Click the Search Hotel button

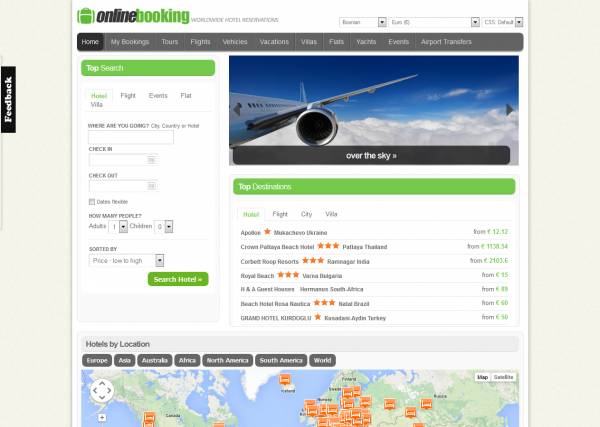click(178, 279)
